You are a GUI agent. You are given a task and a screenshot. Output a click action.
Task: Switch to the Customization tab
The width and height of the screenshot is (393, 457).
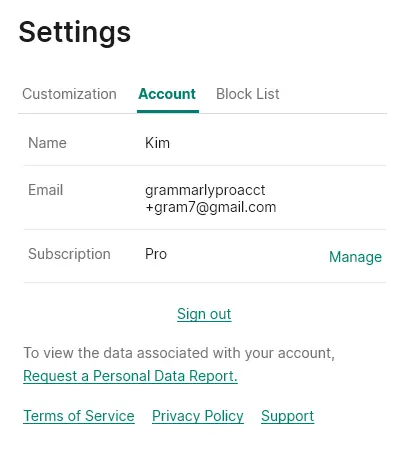(x=69, y=94)
